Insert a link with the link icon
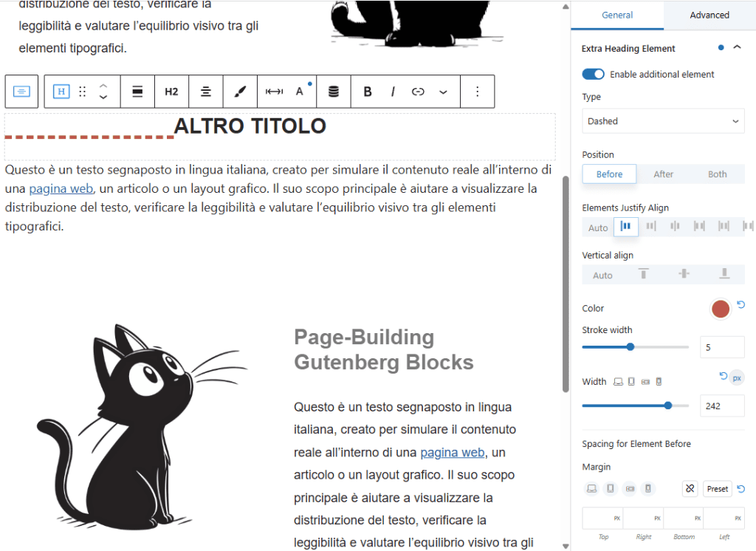 pos(418,91)
